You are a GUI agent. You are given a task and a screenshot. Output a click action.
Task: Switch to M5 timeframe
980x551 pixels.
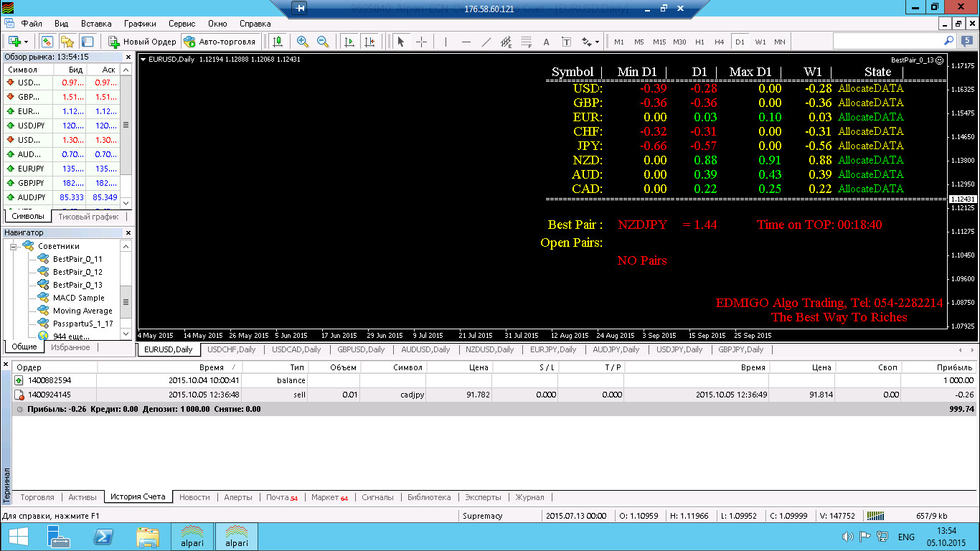[639, 42]
